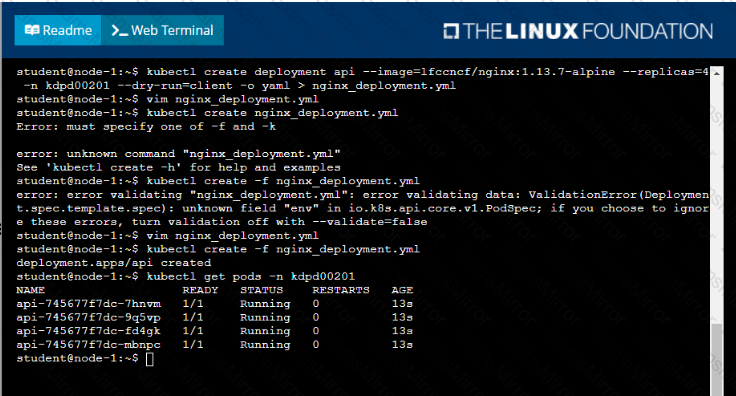Click the RESTARTS column header in output
Image resolution: width=736 pixels, height=396 pixels.
click(341, 290)
